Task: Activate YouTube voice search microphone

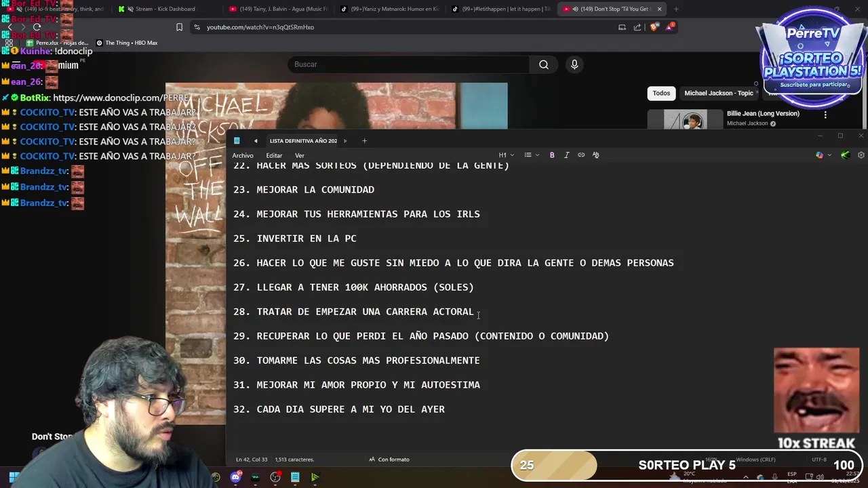Action: click(x=574, y=64)
